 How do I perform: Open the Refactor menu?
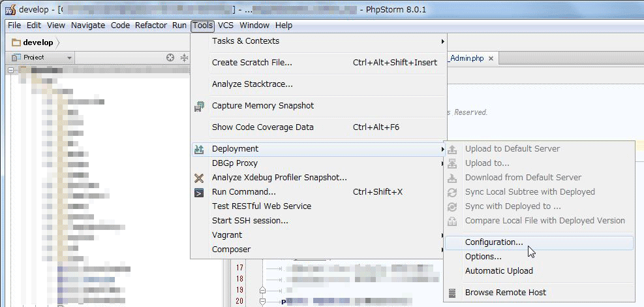click(x=151, y=25)
